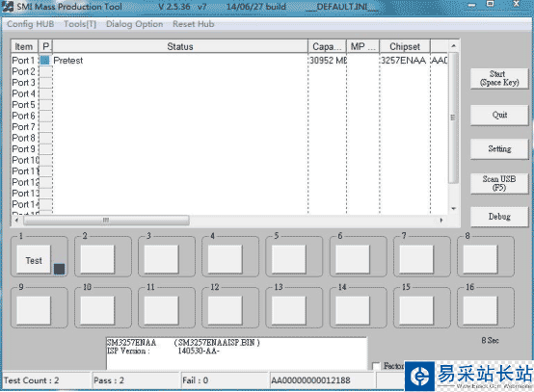This screenshot has width=534, height=392.
Task: Click the Start (Space Key) button
Action: (x=499, y=78)
